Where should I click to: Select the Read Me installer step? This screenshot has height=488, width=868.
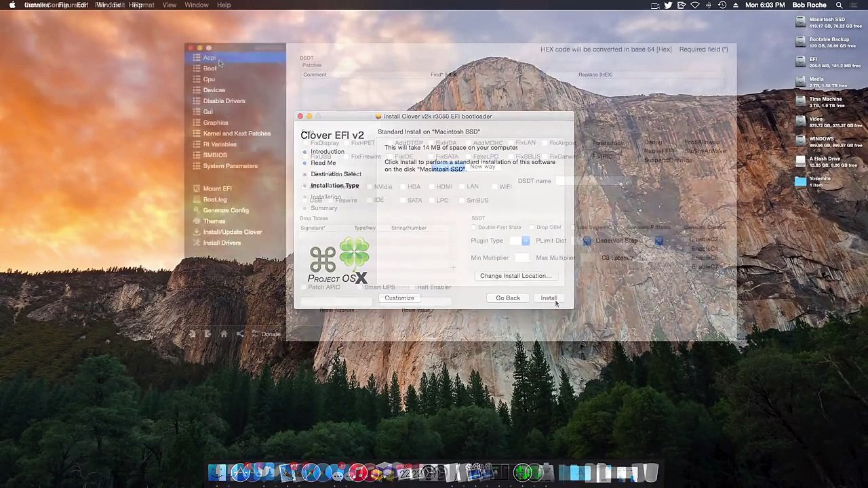pos(323,163)
